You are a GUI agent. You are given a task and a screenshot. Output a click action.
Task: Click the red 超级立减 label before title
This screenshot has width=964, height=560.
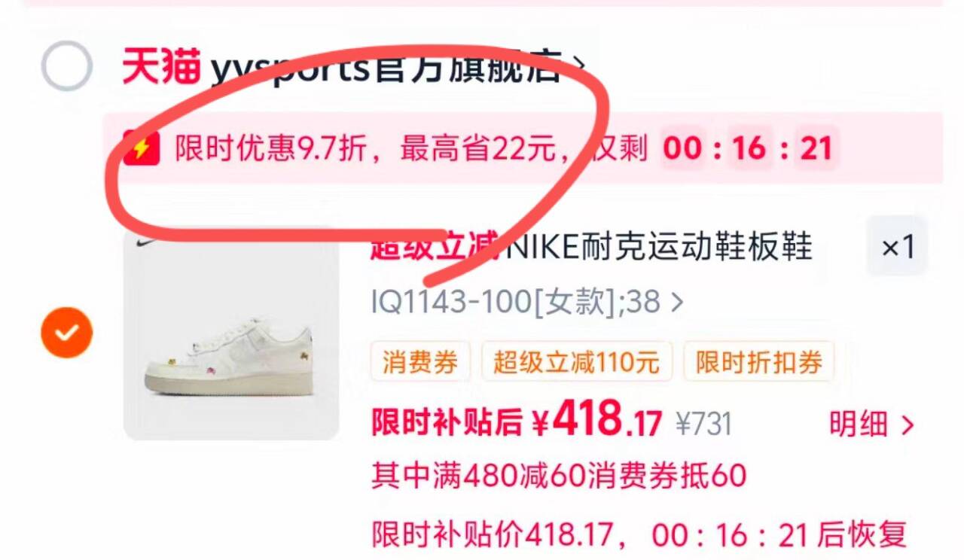435,245
